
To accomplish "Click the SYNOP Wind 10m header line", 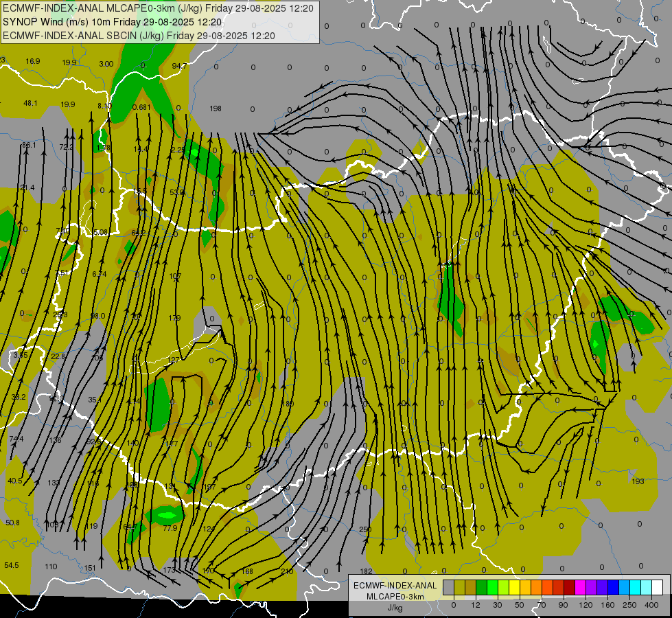I will click(112, 22).
